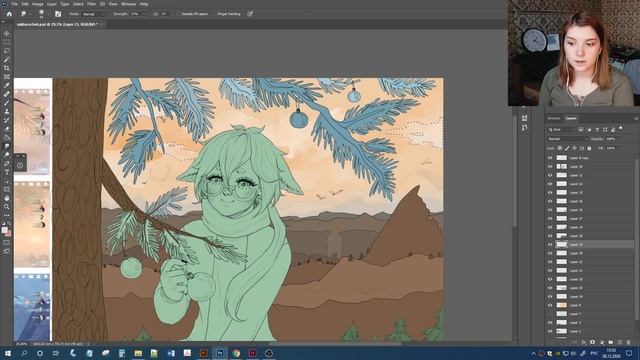The image size is (640, 360).
Task: Add a layer mask
Action: pos(593,342)
